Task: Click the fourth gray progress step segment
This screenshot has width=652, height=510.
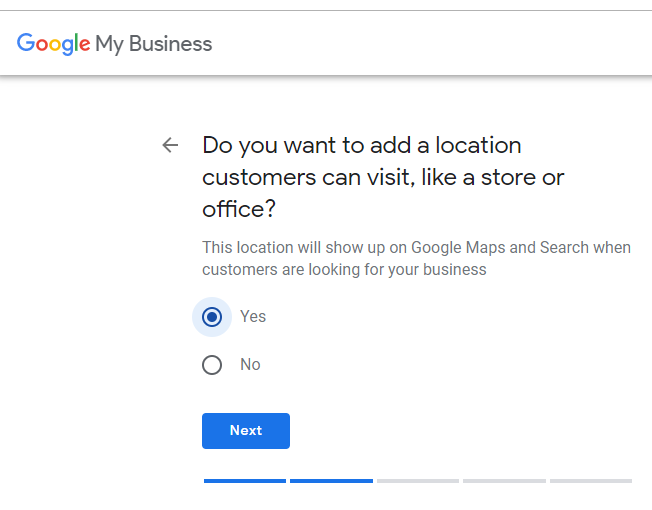Action: pos(504,481)
